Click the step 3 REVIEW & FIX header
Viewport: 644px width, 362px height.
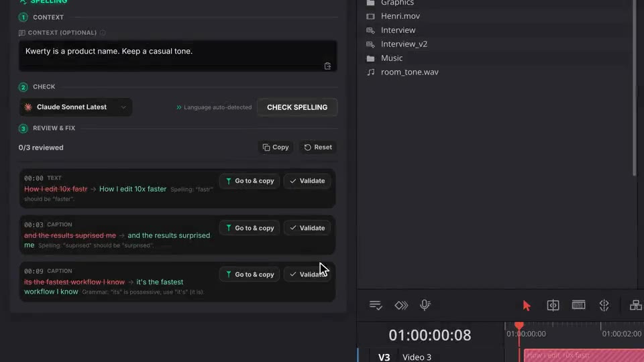tap(54, 128)
